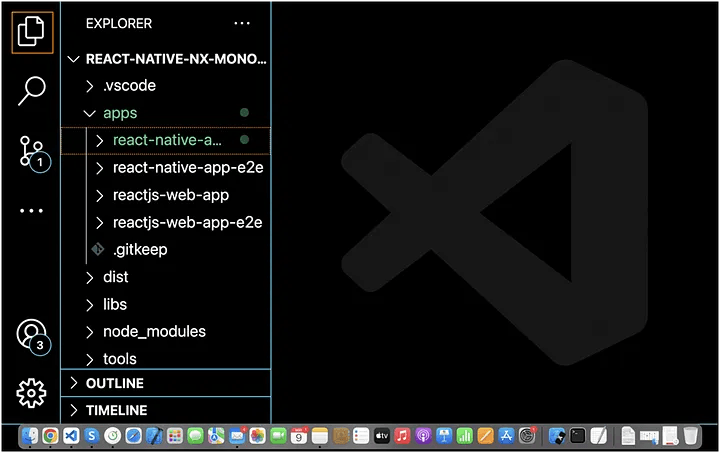
Task: Open Podcasts from the Dock
Action: click(x=423, y=436)
